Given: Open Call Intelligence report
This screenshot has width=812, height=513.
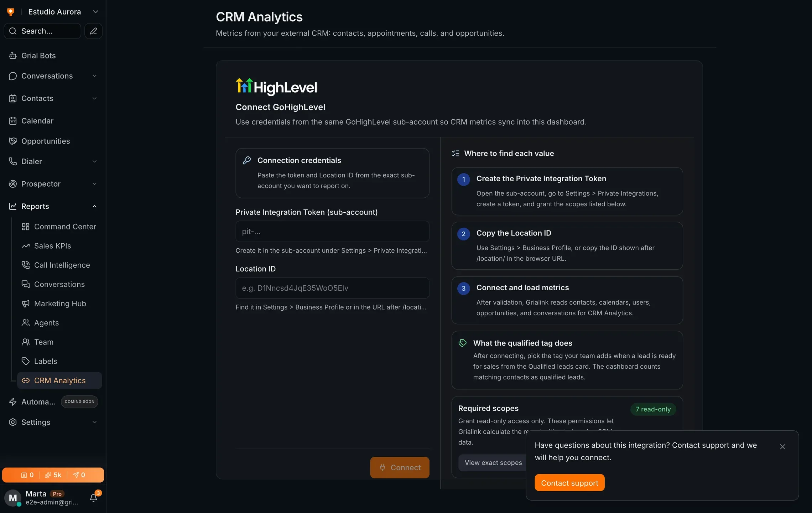Looking at the screenshot, I should point(59,265).
